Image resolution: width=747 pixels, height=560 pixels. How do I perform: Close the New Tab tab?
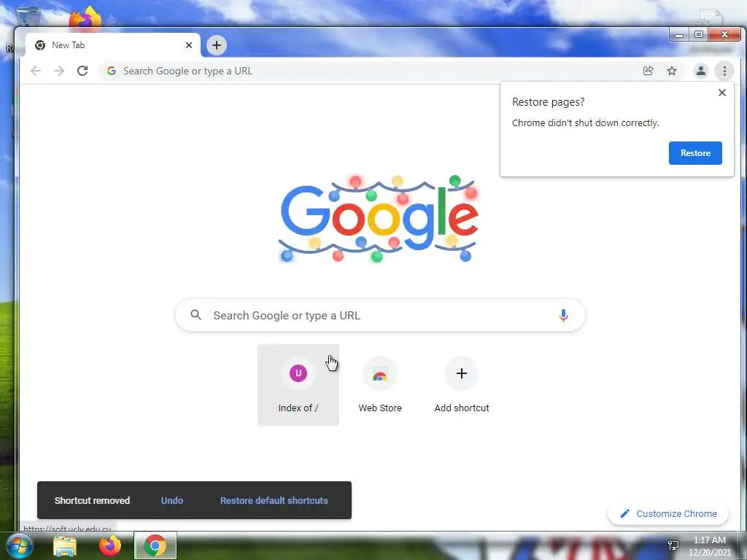tap(189, 45)
